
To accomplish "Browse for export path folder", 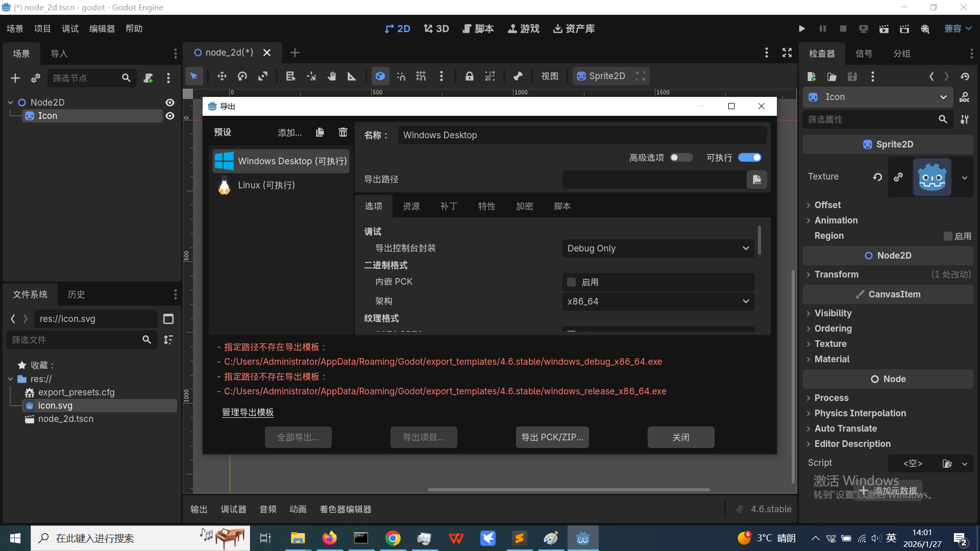I will pyautogui.click(x=756, y=180).
